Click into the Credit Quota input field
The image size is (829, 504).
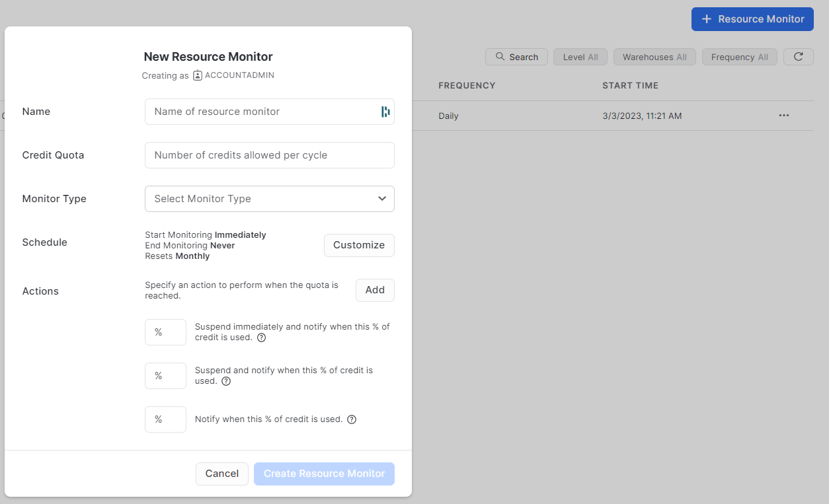click(x=269, y=155)
